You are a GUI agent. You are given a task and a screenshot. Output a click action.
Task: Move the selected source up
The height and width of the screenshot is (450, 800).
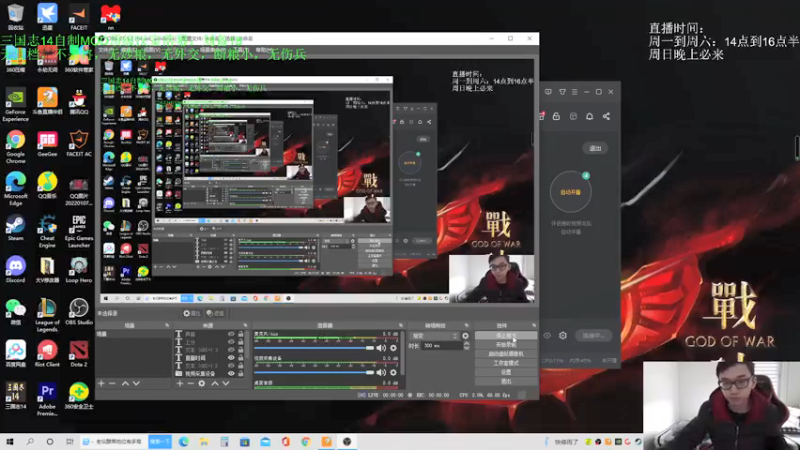pyautogui.click(x=215, y=383)
